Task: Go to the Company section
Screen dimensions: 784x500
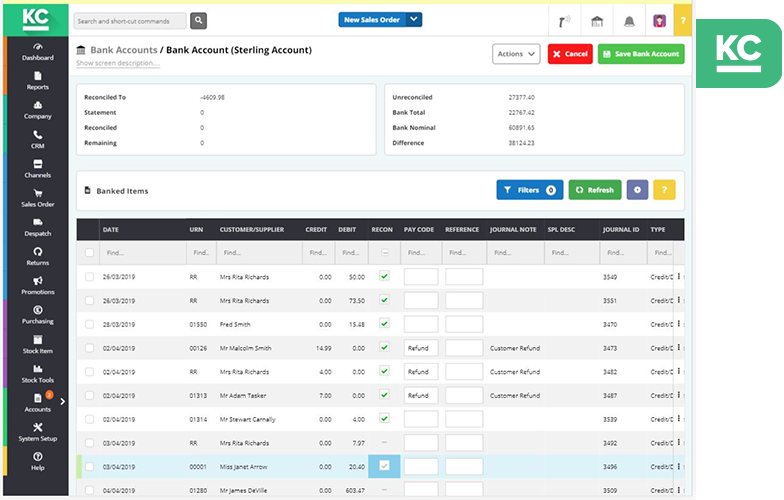Action: click(38, 110)
